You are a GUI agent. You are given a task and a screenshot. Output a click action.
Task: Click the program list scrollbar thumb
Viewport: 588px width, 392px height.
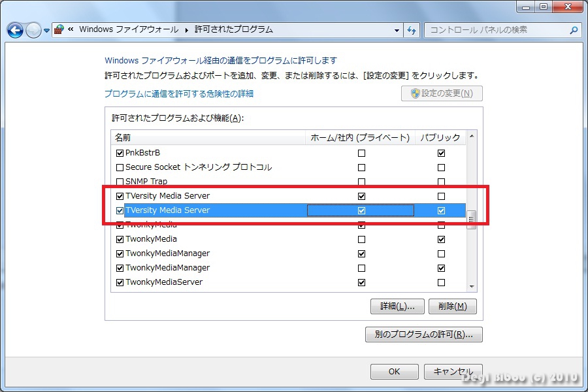tap(471, 220)
